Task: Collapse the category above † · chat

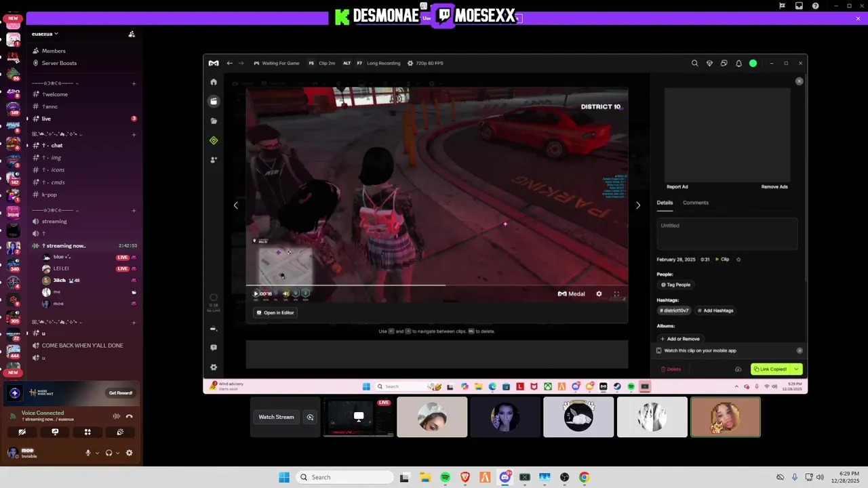Action: click(x=58, y=134)
